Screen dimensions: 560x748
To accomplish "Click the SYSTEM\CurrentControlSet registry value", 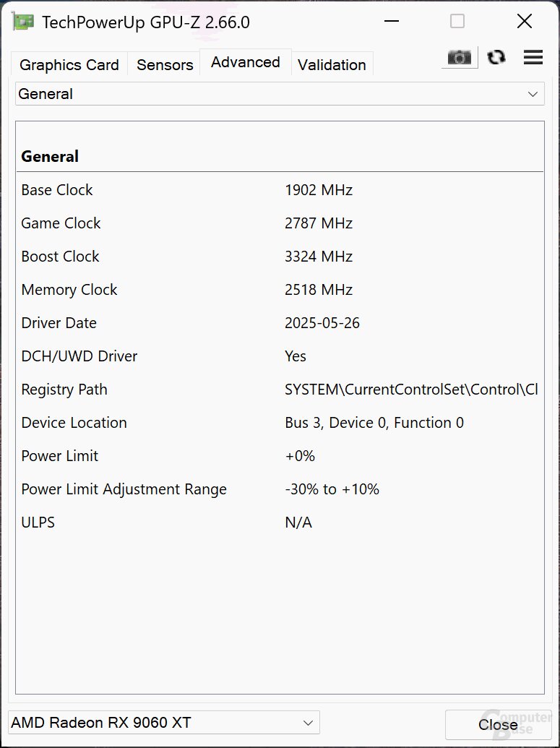I will pyautogui.click(x=411, y=390).
